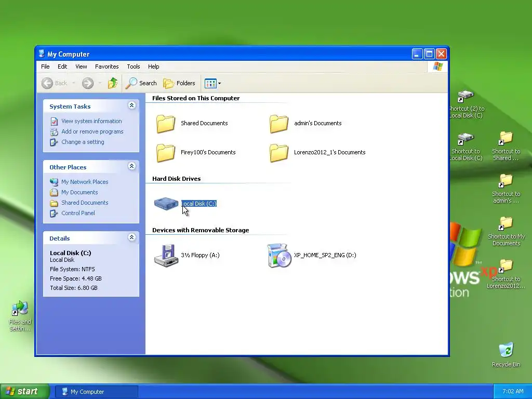Select desktop Shortcut to My Documents
This screenshot has width=532, height=399.
(506, 224)
